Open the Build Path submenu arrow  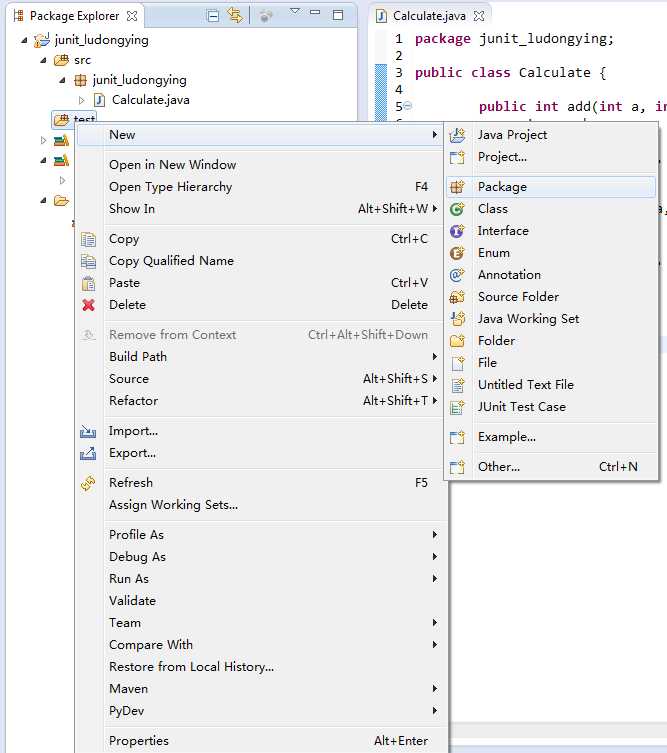(x=435, y=356)
